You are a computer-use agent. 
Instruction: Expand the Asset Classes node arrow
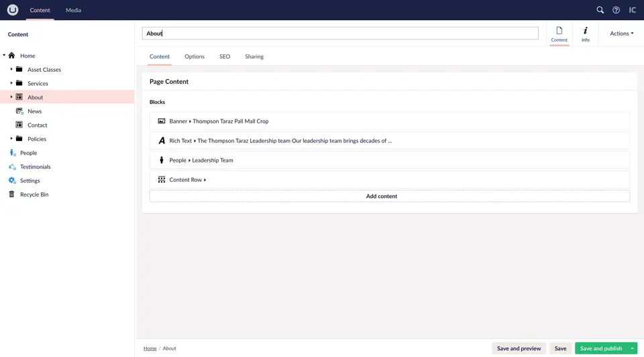click(11, 69)
